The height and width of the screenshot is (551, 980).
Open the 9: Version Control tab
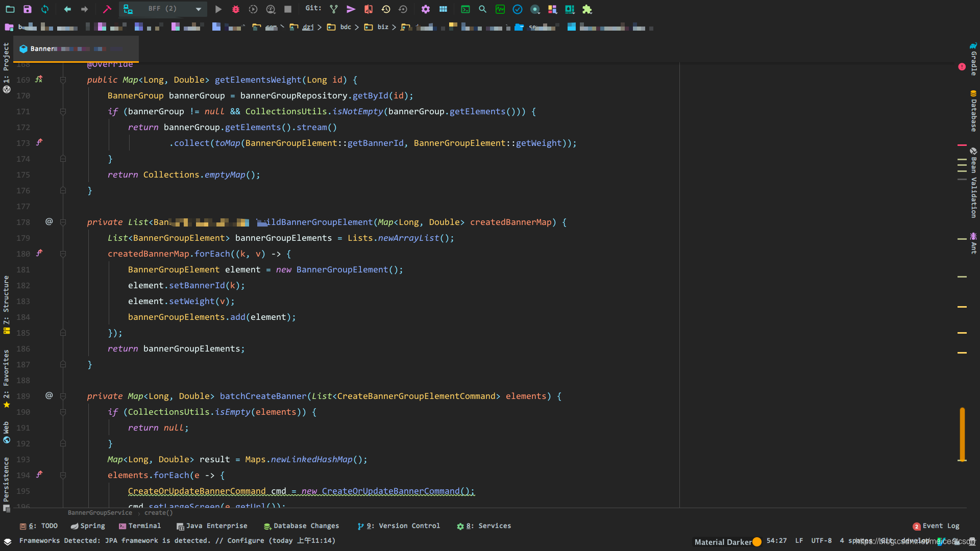(398, 526)
